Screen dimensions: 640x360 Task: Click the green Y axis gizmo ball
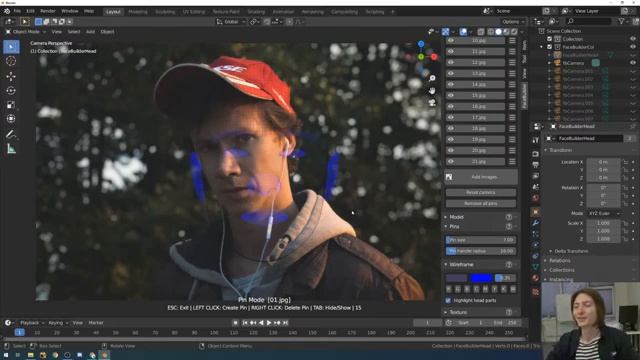click(421, 57)
